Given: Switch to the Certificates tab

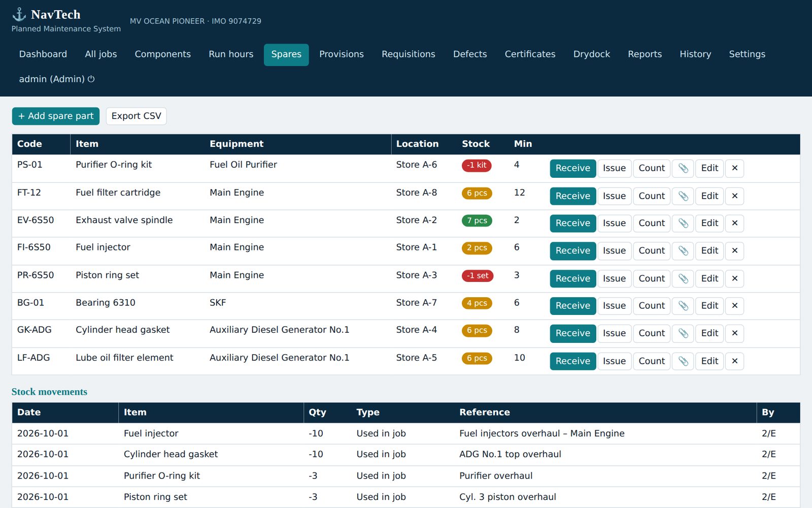Looking at the screenshot, I should click(530, 54).
